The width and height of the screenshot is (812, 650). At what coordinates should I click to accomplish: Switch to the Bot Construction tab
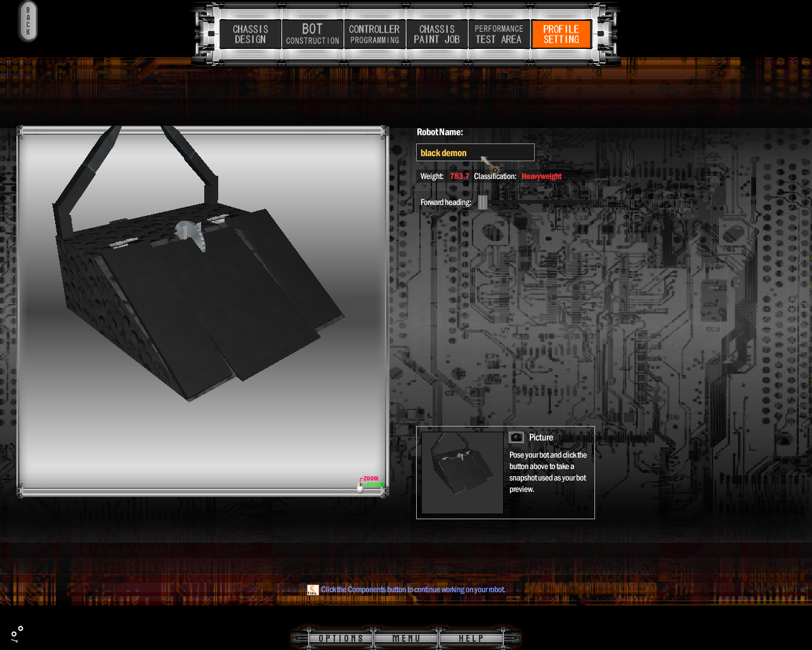312,34
